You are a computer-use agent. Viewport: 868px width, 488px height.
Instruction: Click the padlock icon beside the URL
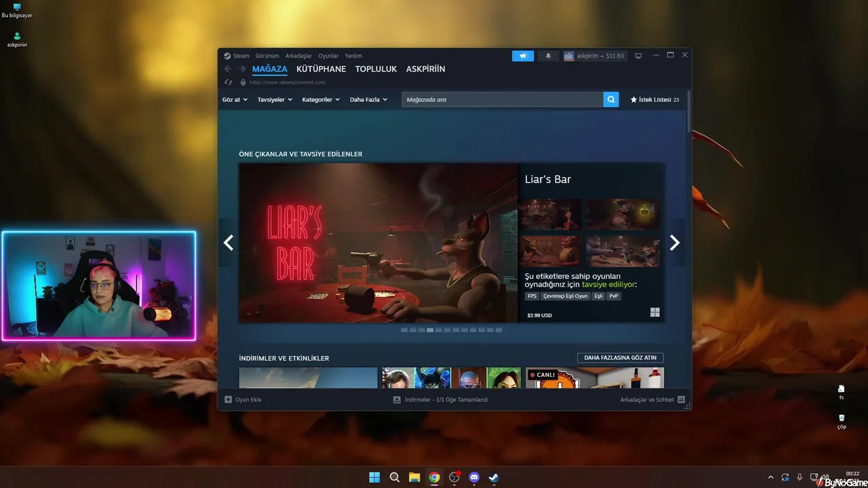point(243,82)
